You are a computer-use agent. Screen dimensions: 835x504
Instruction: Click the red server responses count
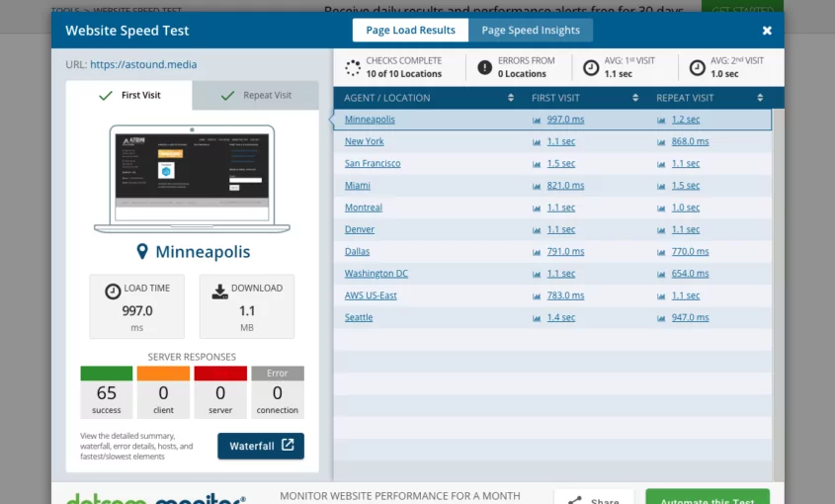coord(220,392)
